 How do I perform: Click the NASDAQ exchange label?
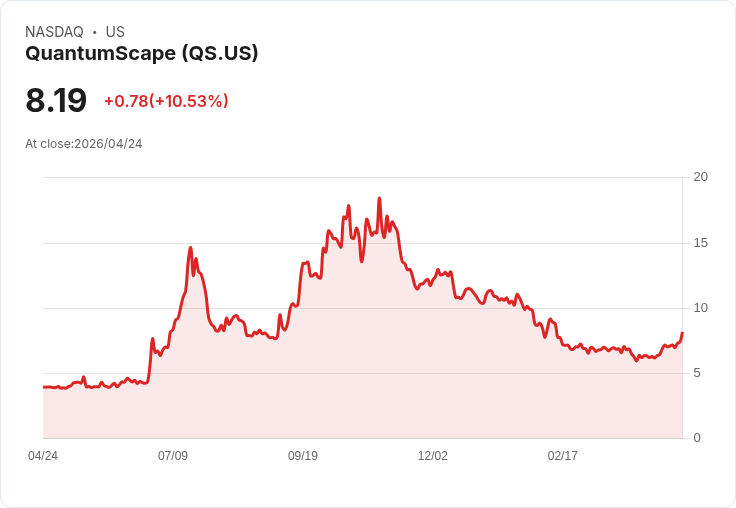[x=54, y=32]
